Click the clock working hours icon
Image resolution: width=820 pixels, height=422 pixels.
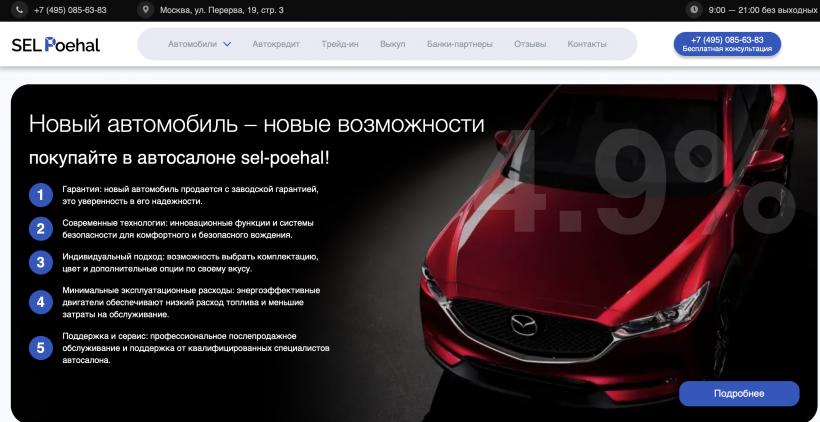(x=693, y=10)
